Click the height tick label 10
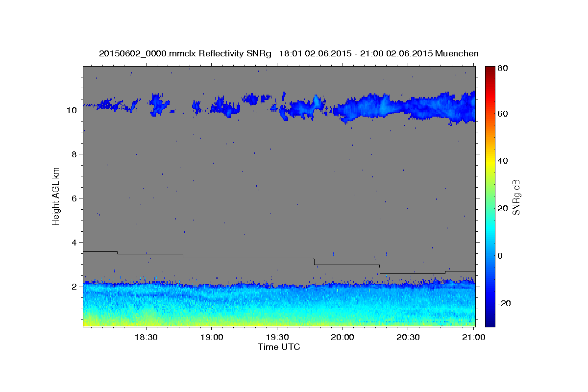This screenshot has height=392, width=588. pyautogui.click(x=72, y=110)
